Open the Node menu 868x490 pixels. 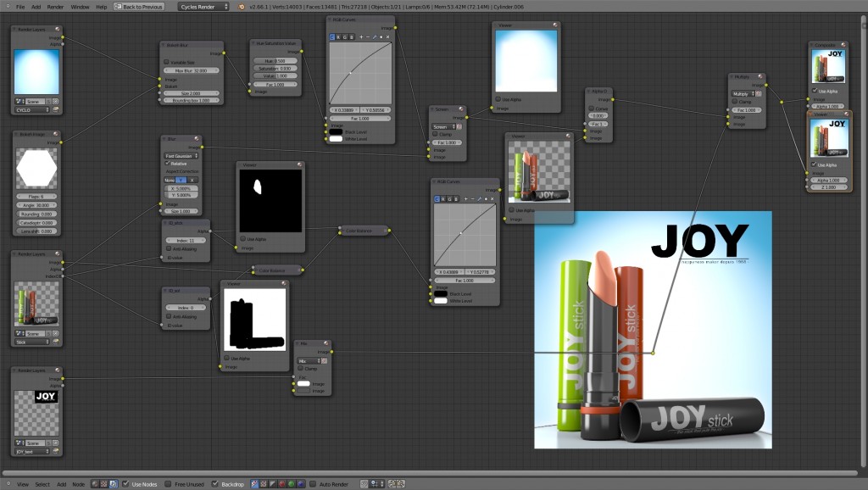[77, 483]
